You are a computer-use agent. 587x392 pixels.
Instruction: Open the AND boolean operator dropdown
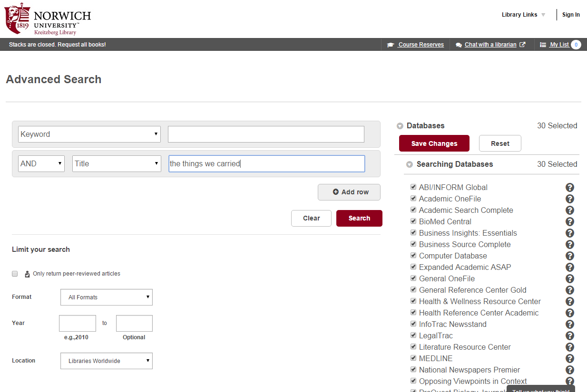click(x=41, y=163)
